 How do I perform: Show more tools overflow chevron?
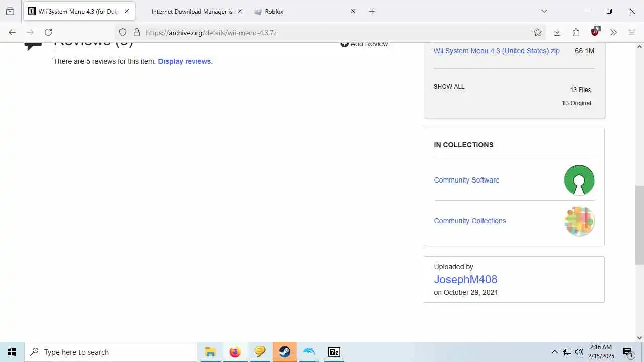pyautogui.click(x=613, y=32)
